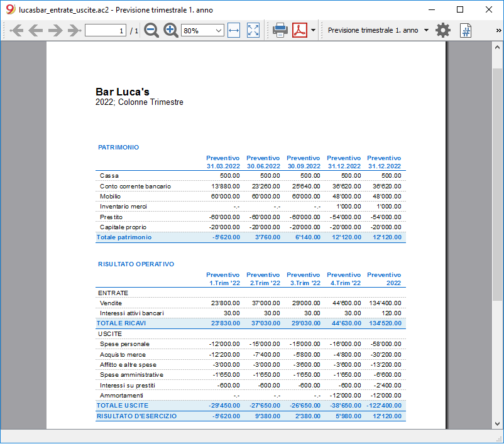Screen dimensions: 504x444
Task: Click the Bar Luca's report title
Action: click(123, 92)
